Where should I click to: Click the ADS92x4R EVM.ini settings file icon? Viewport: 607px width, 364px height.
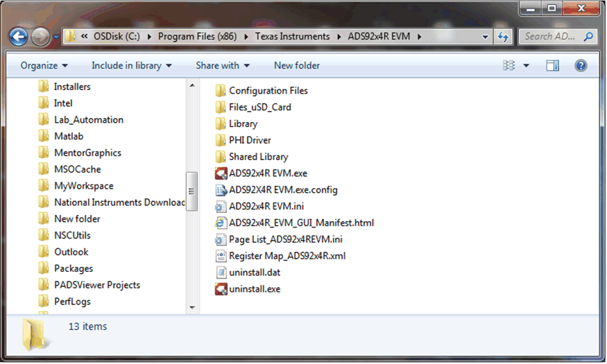click(221, 207)
